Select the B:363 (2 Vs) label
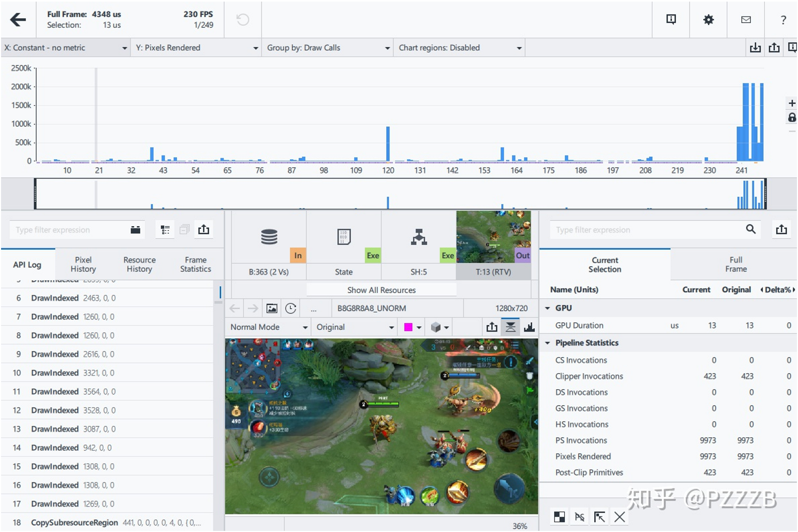The width and height of the screenshot is (798, 532). click(x=268, y=272)
